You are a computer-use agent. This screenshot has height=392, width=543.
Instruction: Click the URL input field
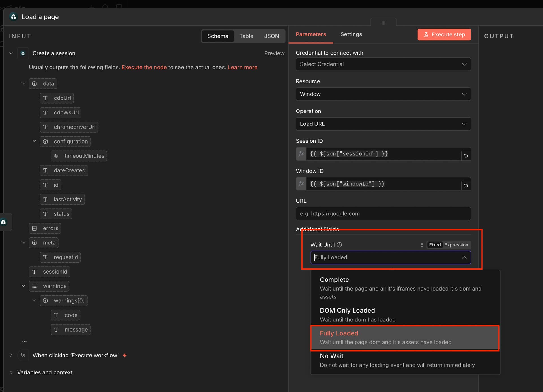(383, 214)
